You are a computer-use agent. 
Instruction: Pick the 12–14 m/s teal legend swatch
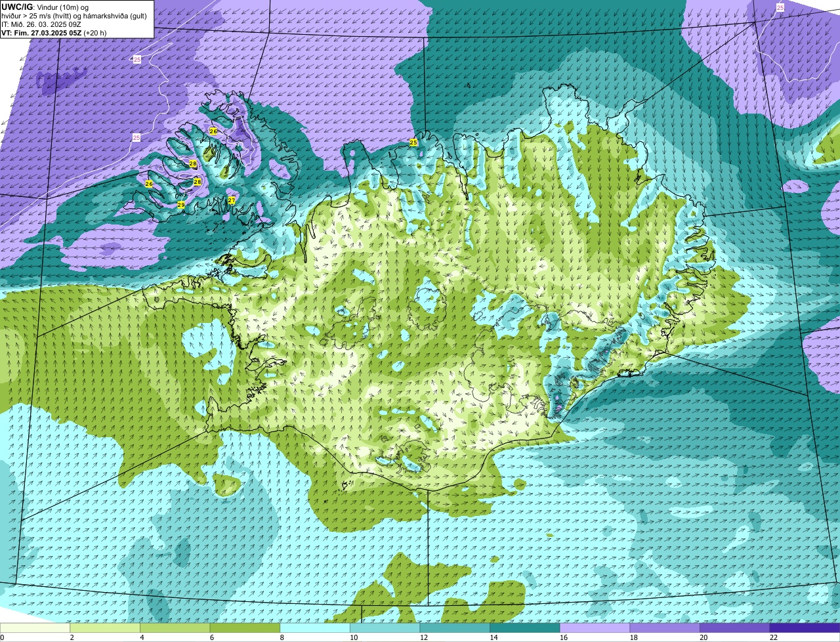coord(455,628)
